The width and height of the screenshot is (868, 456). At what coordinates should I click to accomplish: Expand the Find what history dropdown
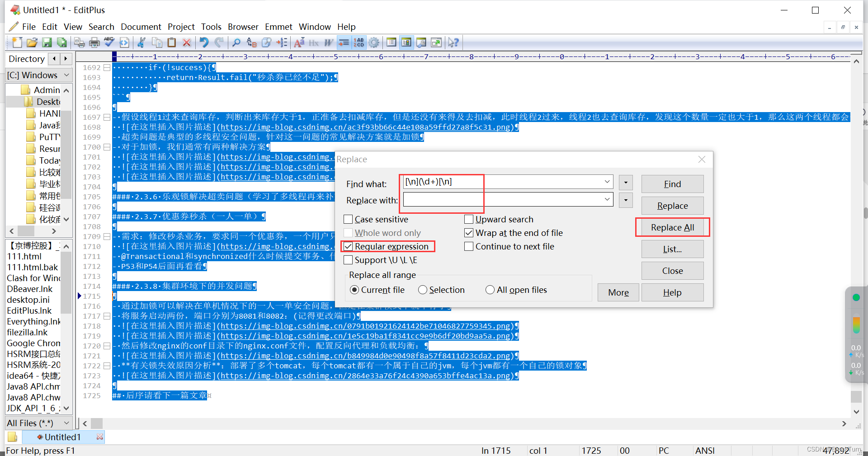click(x=607, y=182)
